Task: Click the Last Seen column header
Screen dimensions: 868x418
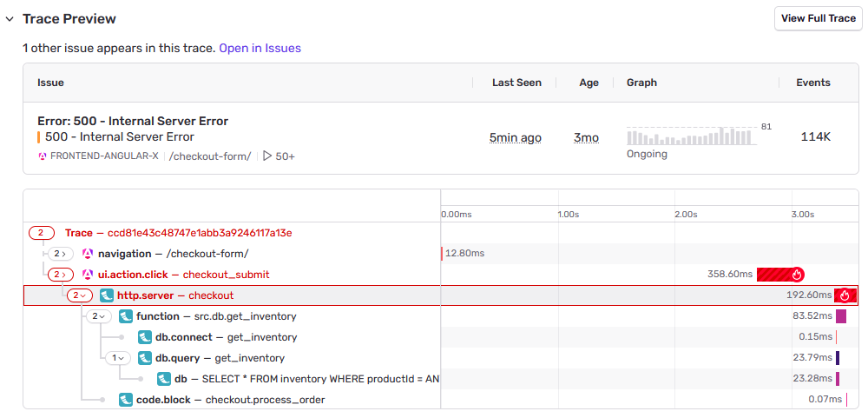Action: tap(516, 83)
